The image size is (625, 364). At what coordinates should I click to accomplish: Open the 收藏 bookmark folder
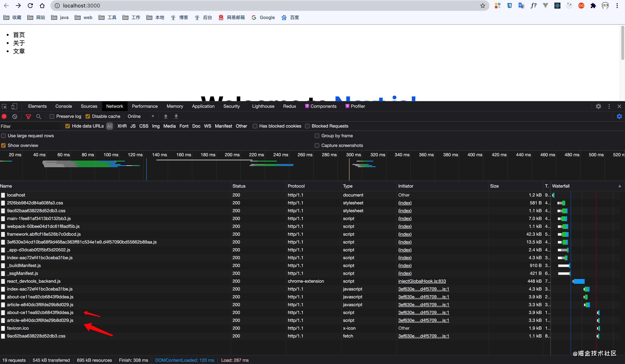click(13, 17)
